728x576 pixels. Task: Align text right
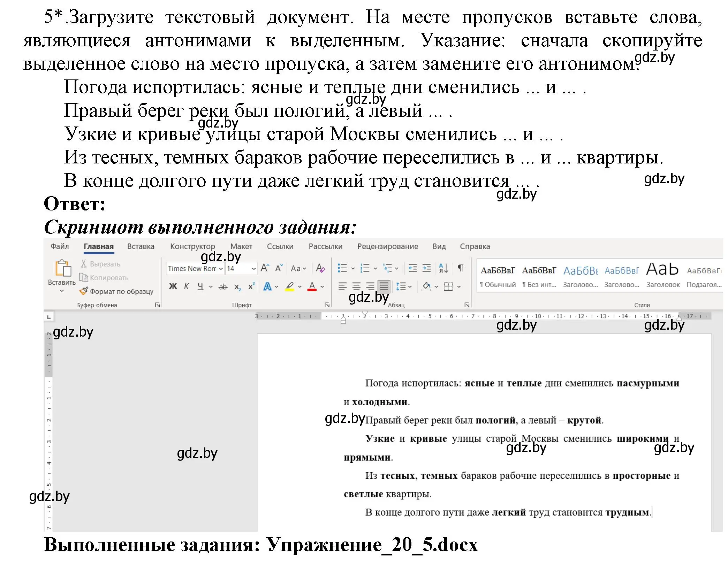370,286
